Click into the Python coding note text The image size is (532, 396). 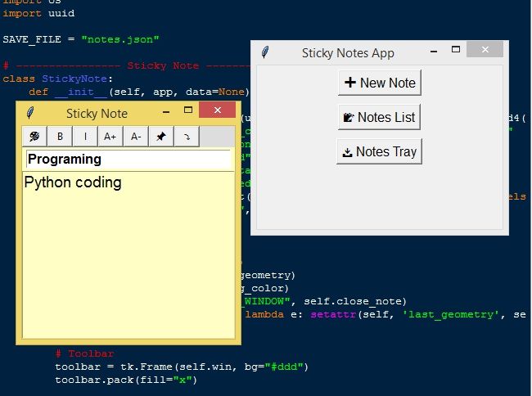(x=128, y=245)
